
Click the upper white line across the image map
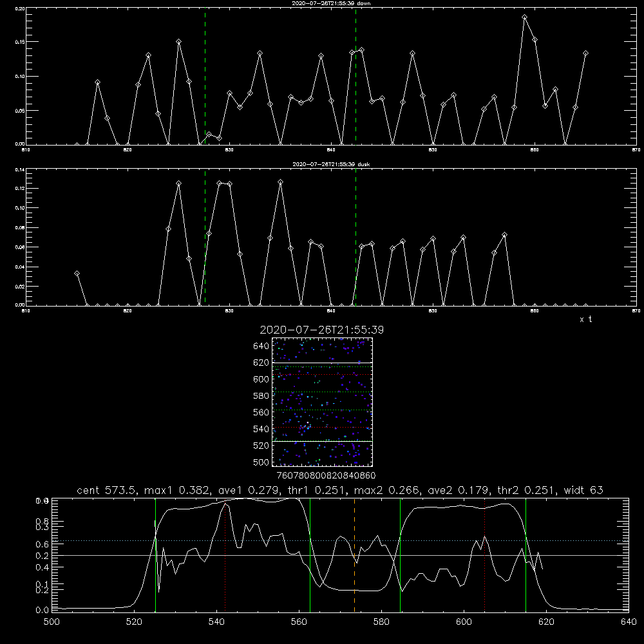(x=322, y=363)
